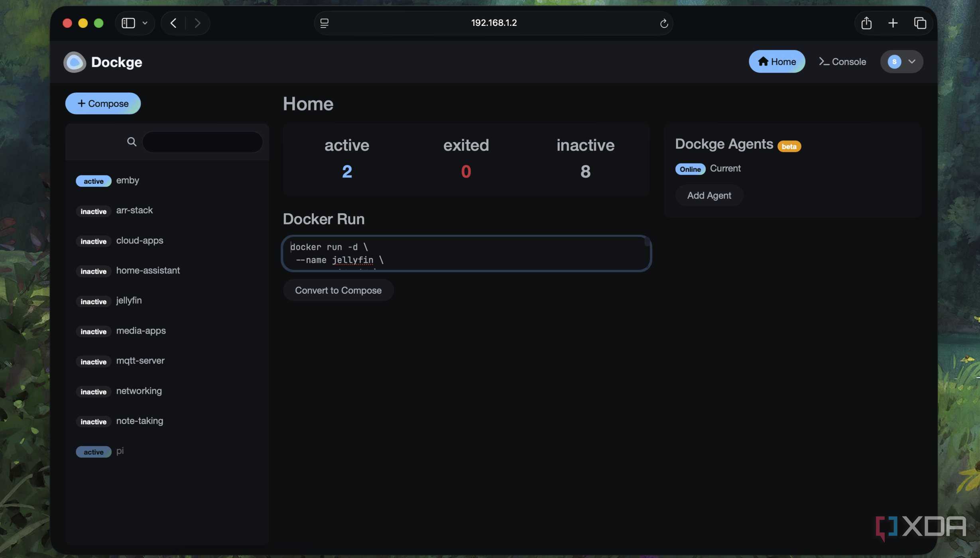Click the Docker Run heading
Screen dimensions: 980x558
point(323,219)
